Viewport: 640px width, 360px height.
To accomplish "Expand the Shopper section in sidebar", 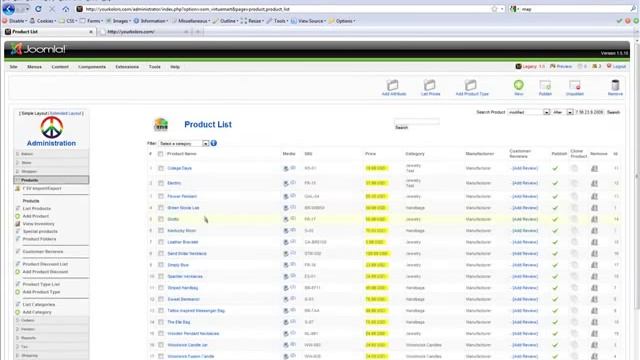I will point(51,171).
